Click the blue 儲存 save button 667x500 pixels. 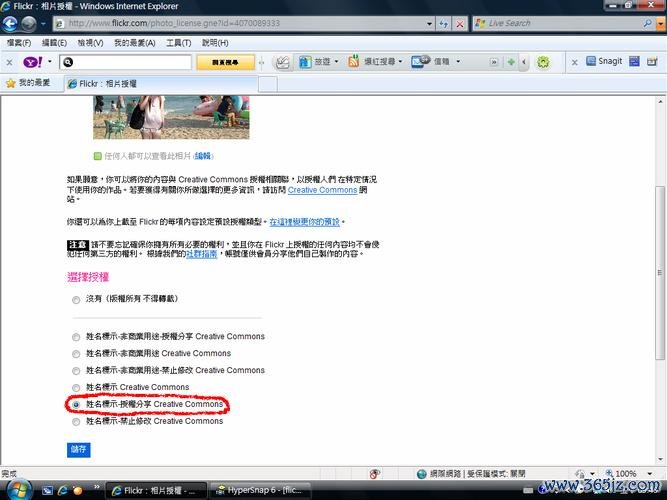click(79, 449)
